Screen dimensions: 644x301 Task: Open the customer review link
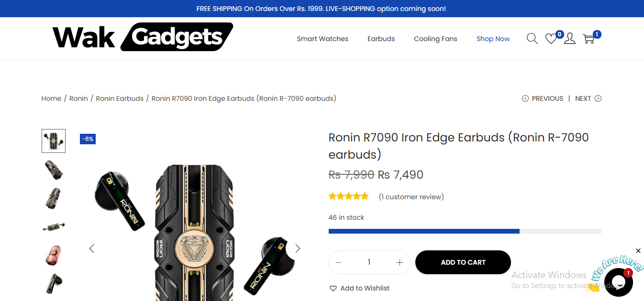pyautogui.click(x=411, y=196)
